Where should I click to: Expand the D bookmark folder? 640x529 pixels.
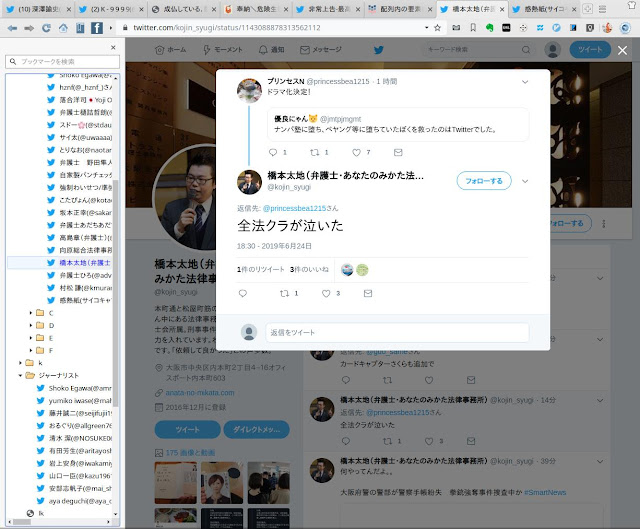point(31,325)
